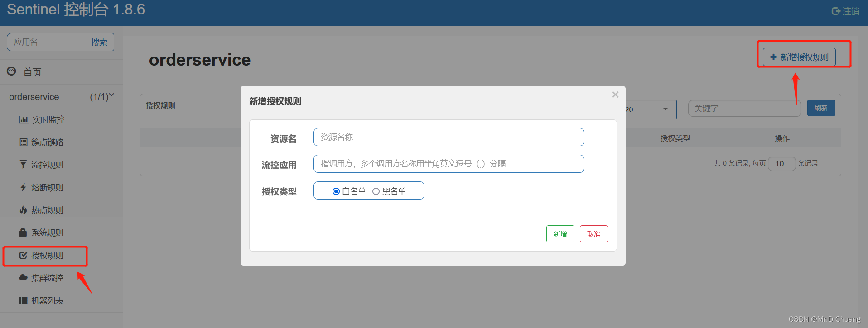Click the check-square icon for 授权规则
The width and height of the screenshot is (868, 328).
pyautogui.click(x=23, y=255)
